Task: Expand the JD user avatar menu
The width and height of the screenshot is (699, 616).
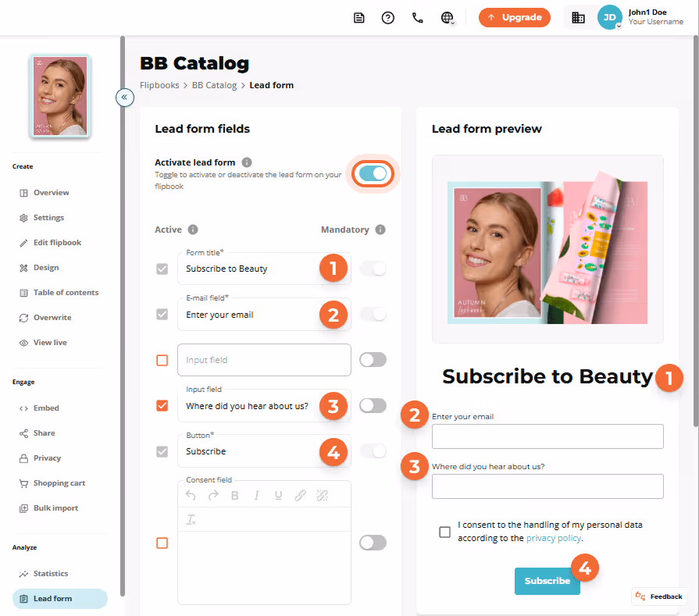Action: [609, 17]
